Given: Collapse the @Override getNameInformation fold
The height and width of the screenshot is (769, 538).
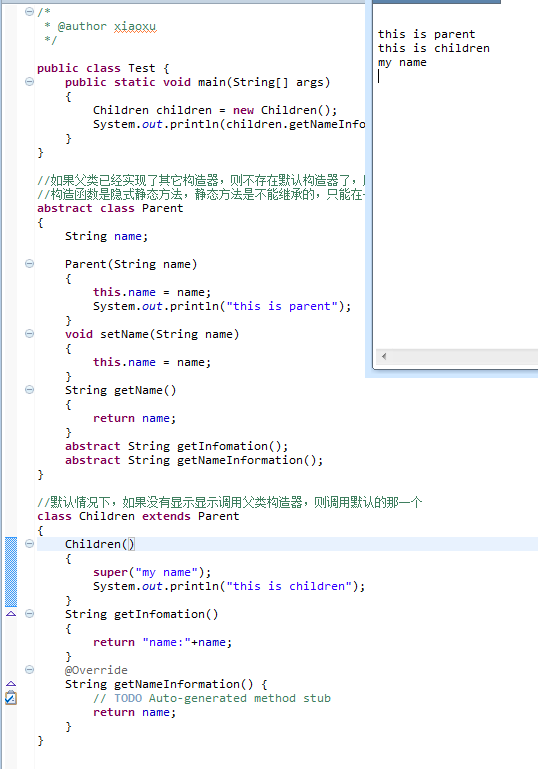Looking at the screenshot, I should (29, 670).
